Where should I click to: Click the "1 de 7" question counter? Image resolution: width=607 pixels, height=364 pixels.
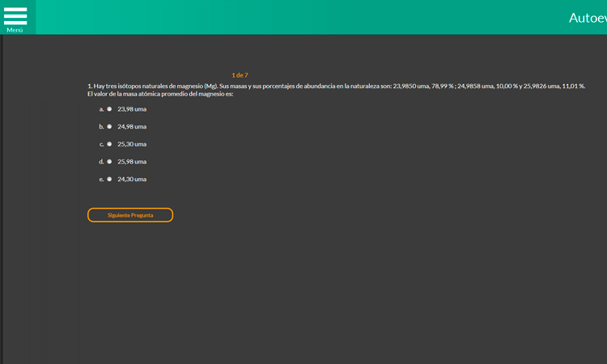pyautogui.click(x=240, y=75)
